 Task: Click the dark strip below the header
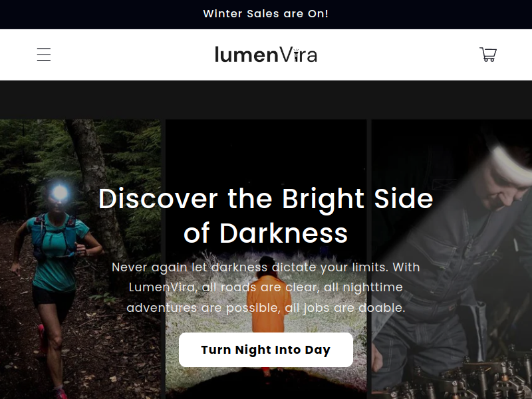point(266,100)
